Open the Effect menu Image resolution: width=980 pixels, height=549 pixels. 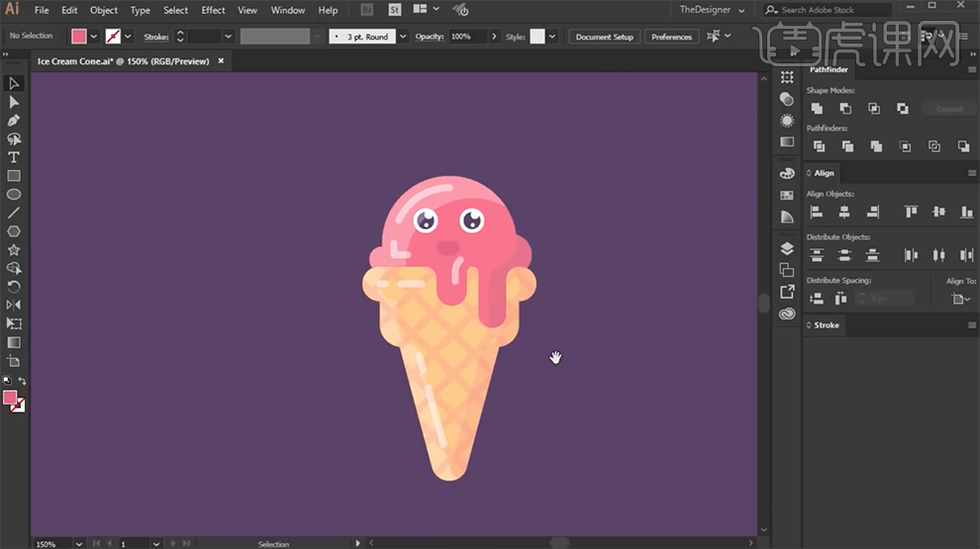pos(213,10)
